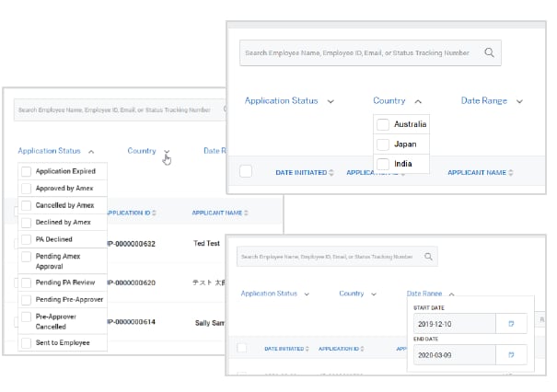Click the APPLICANT NAME column header in the left panel
The width and height of the screenshot is (557, 392).
(217, 213)
